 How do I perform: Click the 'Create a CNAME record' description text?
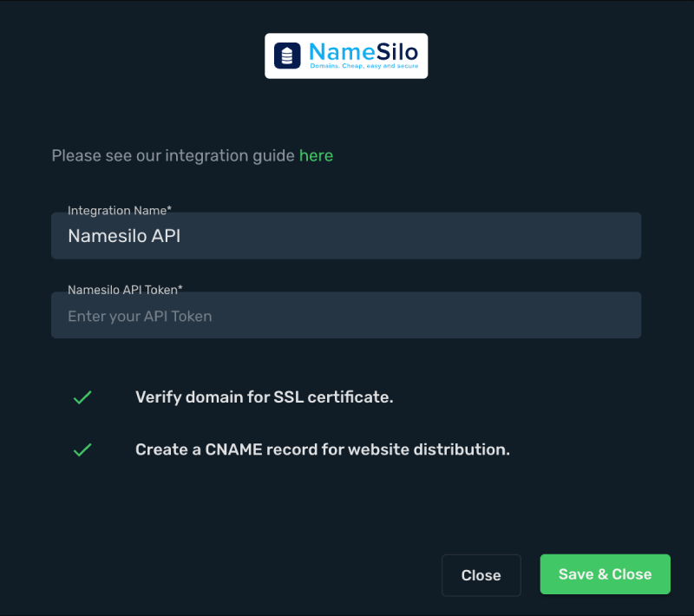pos(322,450)
